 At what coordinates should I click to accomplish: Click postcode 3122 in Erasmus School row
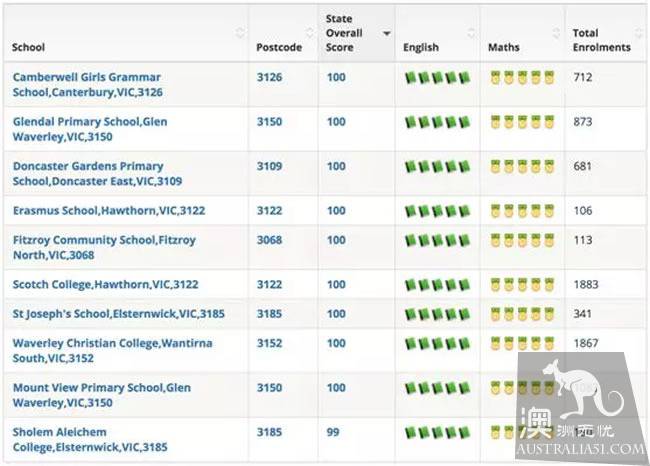[269, 211]
